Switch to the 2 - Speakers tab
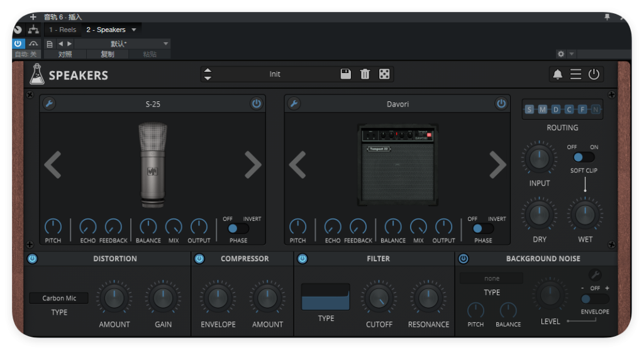This screenshot has width=644, height=350. click(106, 30)
